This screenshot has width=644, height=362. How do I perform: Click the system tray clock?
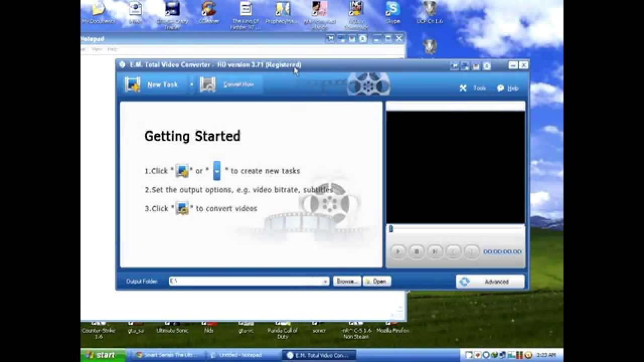coord(546,355)
